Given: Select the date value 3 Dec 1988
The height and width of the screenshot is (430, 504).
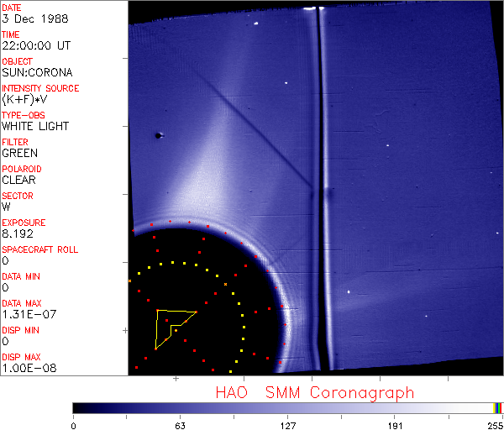Looking at the screenshot, I should click(35, 18).
